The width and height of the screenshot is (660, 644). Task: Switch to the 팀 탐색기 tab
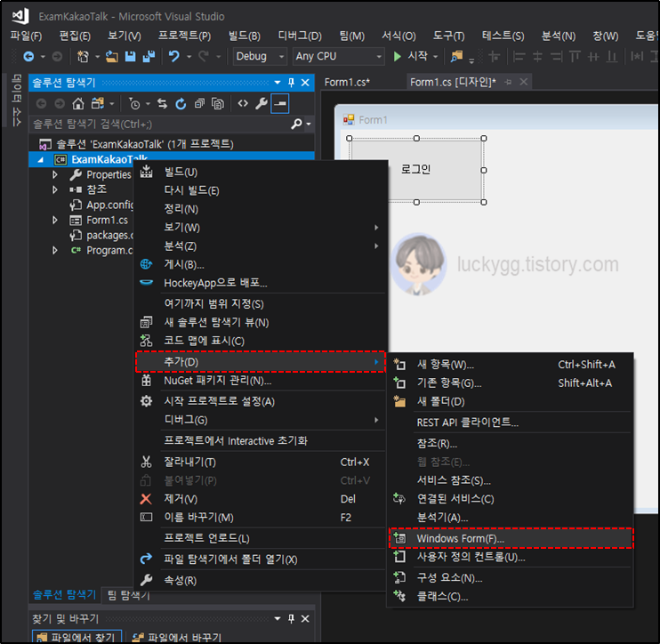(x=128, y=595)
